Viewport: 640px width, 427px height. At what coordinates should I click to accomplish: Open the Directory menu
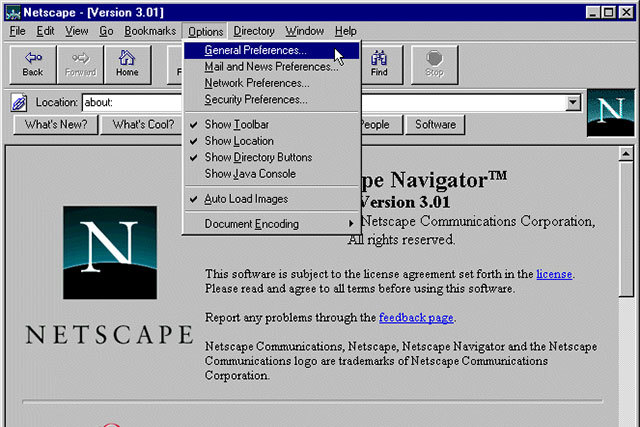click(x=254, y=31)
